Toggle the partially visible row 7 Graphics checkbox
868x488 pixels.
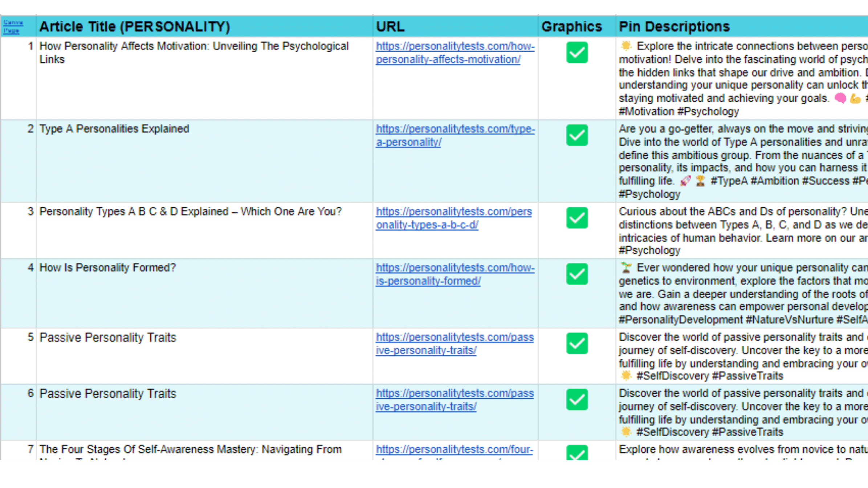576,453
